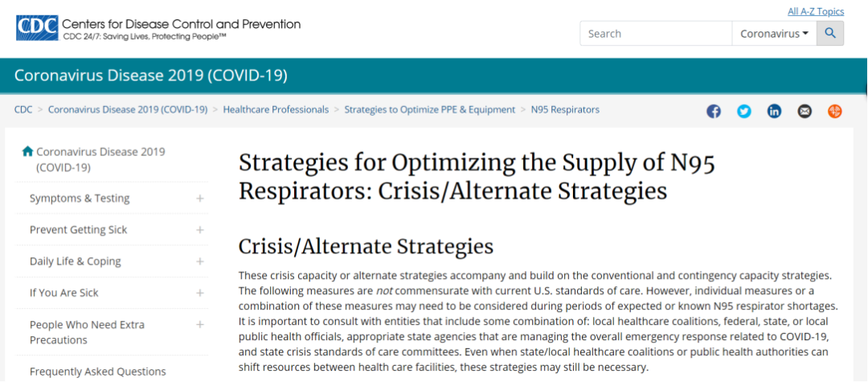
Task: Click the home icon in sidebar
Action: (x=27, y=151)
